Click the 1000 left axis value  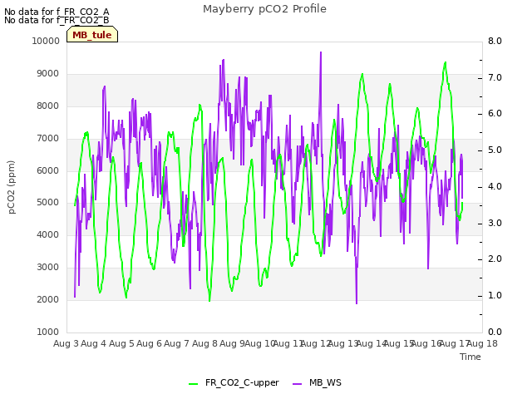48,332
